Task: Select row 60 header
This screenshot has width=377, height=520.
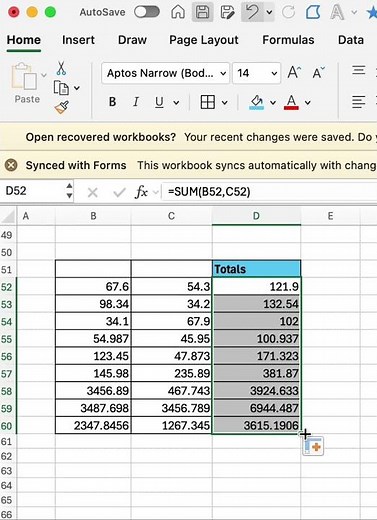Action: 7,426
